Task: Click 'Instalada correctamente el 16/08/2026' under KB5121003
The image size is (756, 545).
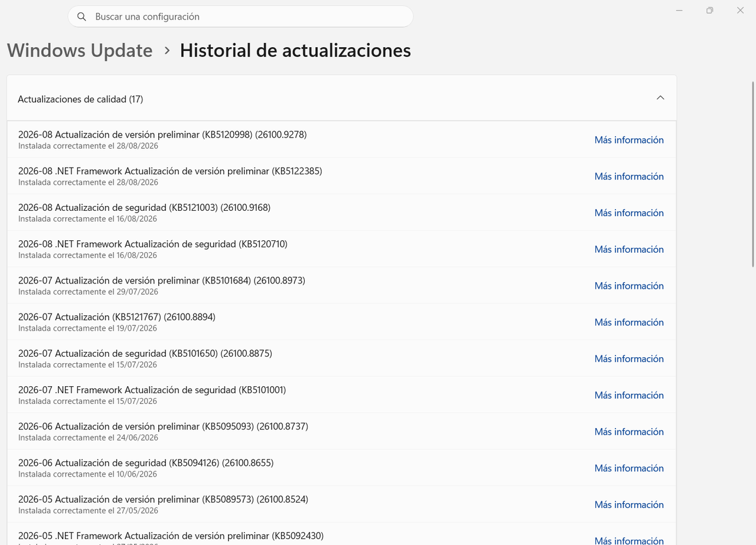Action: [87, 219]
